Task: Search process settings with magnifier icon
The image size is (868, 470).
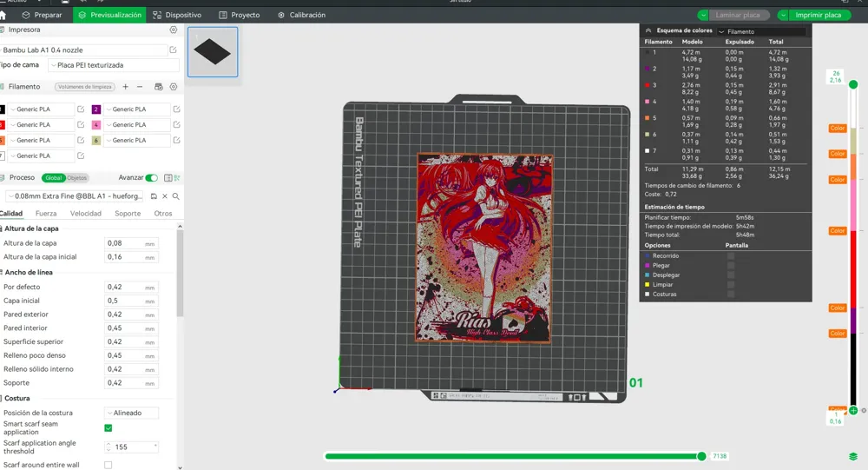Action: coord(176,196)
